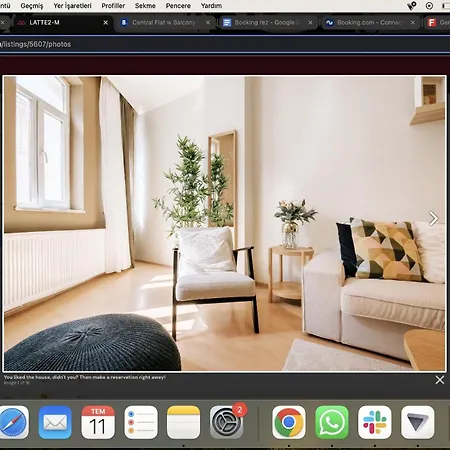The width and height of the screenshot is (450, 450).
Task: Click the menu bar status icon left of play circle
Action: point(412,6)
